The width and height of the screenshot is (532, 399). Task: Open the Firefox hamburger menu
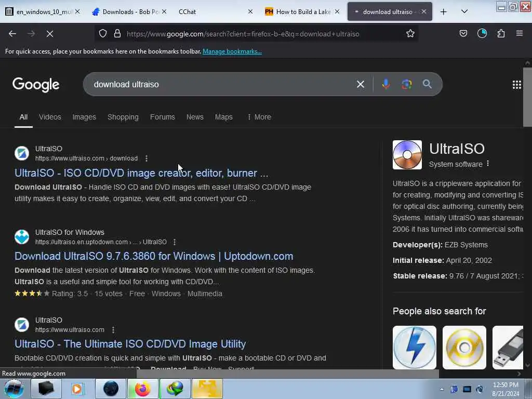520,33
